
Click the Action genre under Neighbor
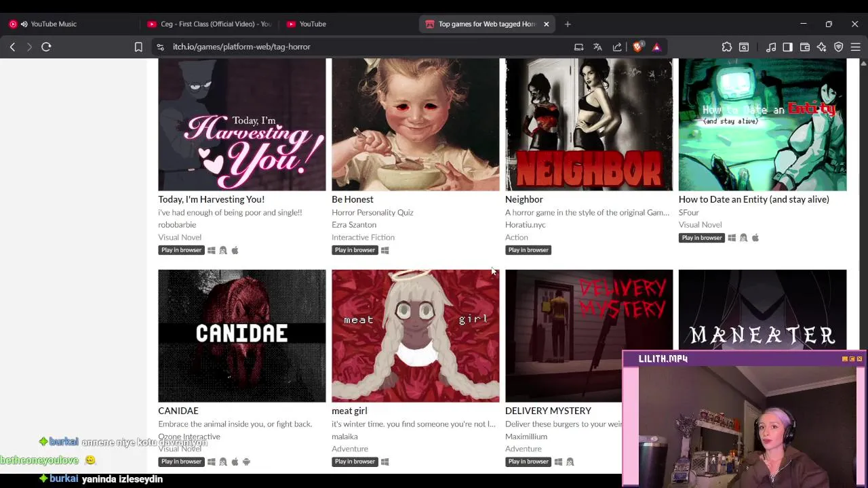(x=517, y=237)
